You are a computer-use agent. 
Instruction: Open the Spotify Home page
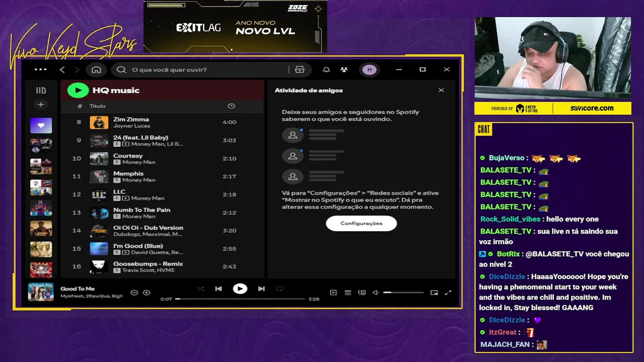(96, 69)
